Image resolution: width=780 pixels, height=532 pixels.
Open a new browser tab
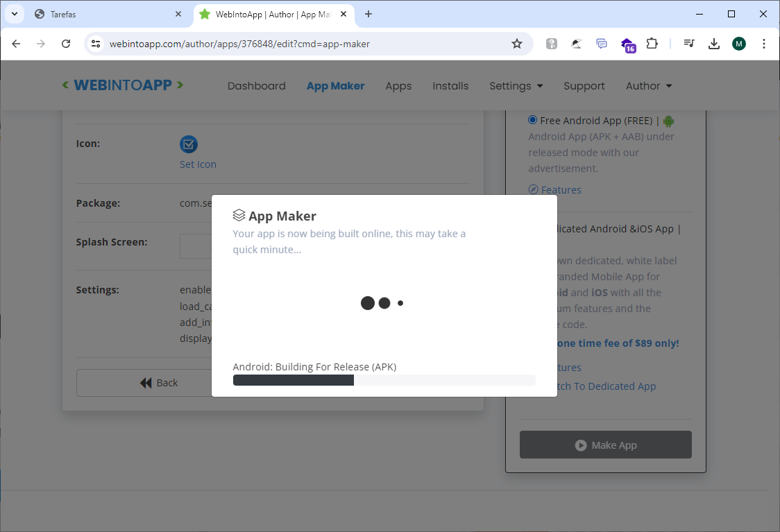pos(368,15)
